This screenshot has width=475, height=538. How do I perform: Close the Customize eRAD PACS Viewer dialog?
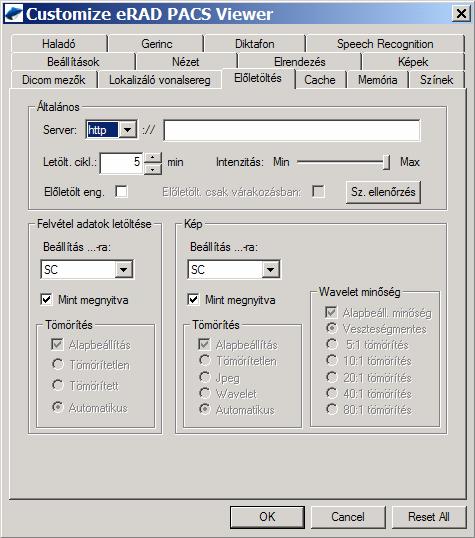[x=461, y=14]
